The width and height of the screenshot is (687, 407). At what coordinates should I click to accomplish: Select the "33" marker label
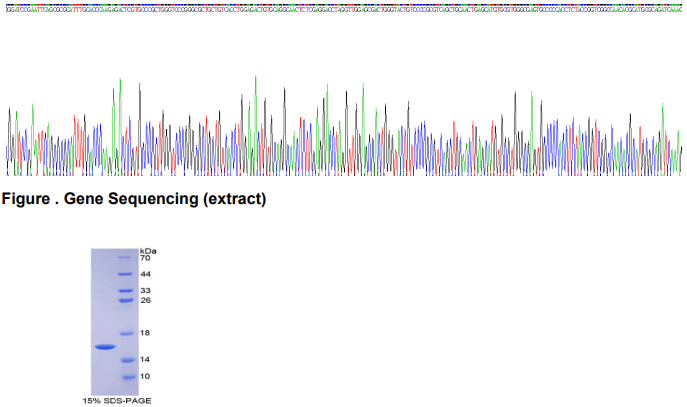click(145, 290)
